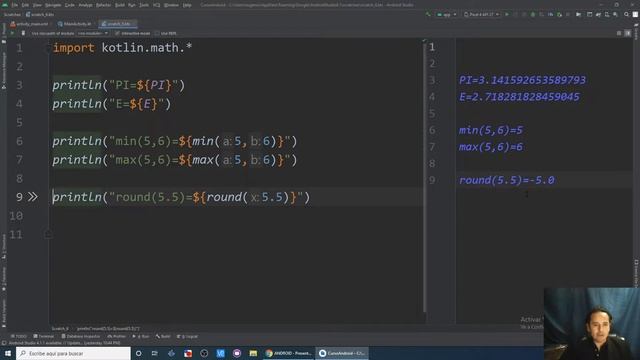
Task: Open the Build menu
Action: (x=120, y=5)
